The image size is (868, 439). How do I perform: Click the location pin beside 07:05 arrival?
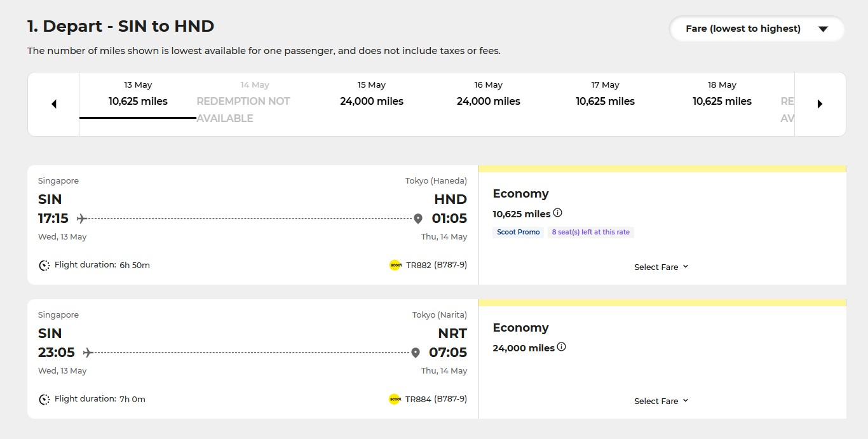(x=416, y=353)
